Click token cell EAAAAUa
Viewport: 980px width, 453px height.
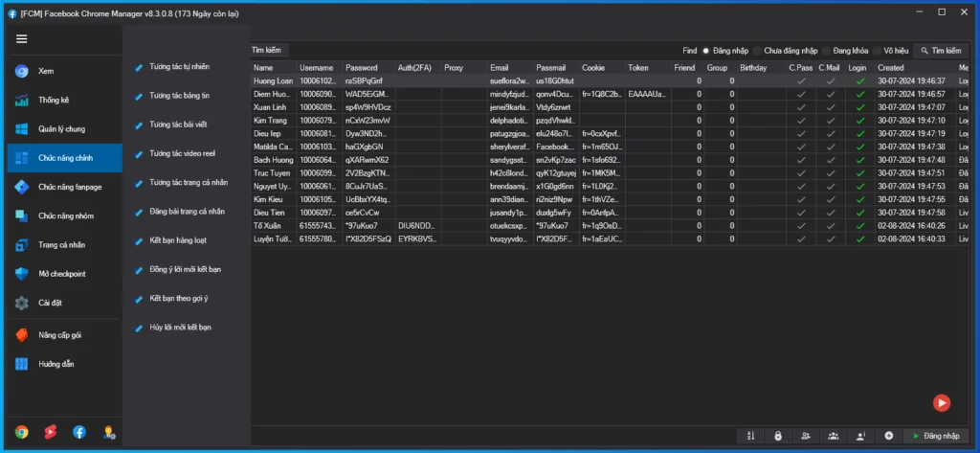click(x=648, y=94)
